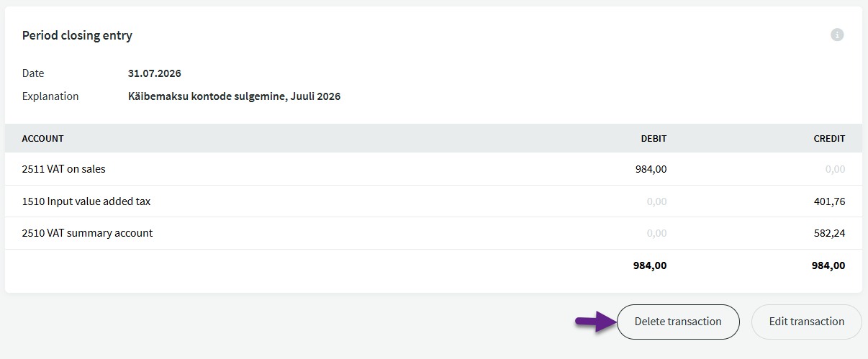Select the 1510 Input value added tax row
This screenshot has width=868, height=359.
[x=433, y=201]
